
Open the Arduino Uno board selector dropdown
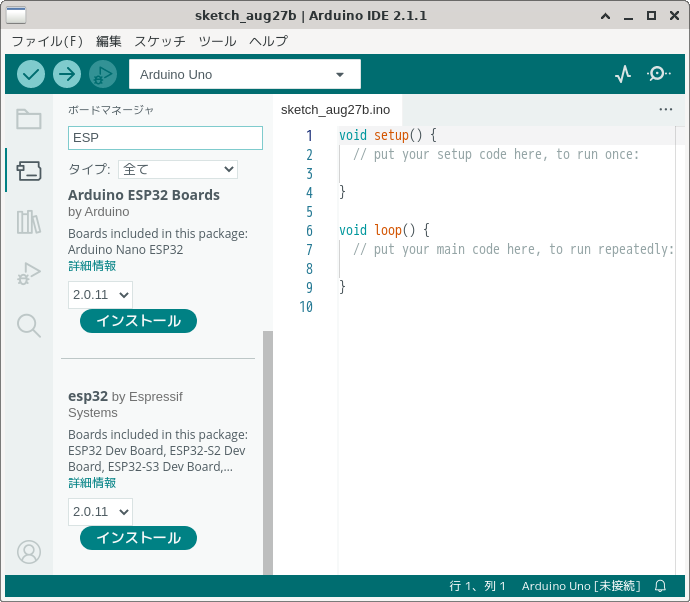(x=244, y=74)
